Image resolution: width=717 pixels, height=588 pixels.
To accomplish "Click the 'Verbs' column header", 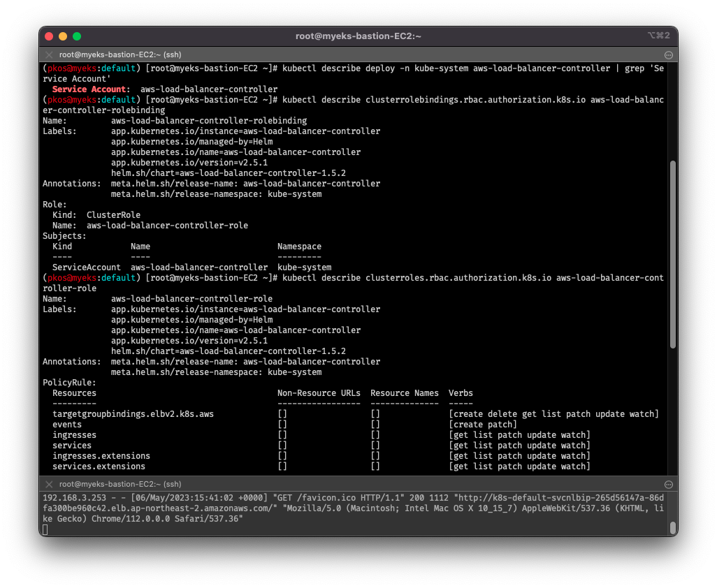I will [461, 393].
